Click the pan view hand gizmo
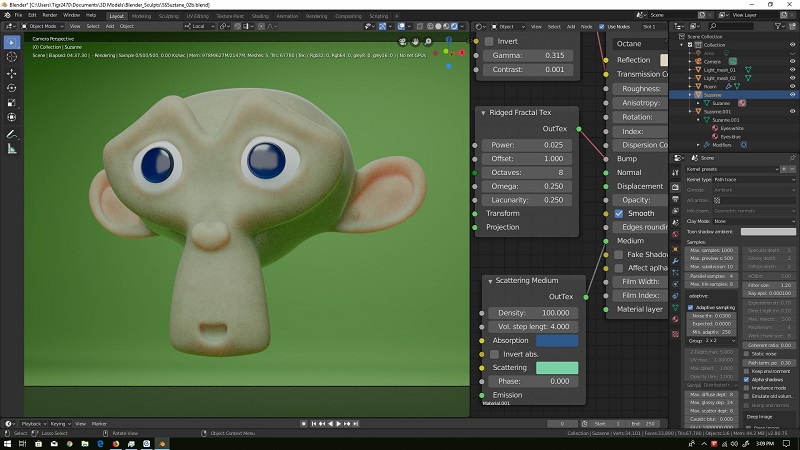The width and height of the screenshot is (800, 450). tap(415, 41)
